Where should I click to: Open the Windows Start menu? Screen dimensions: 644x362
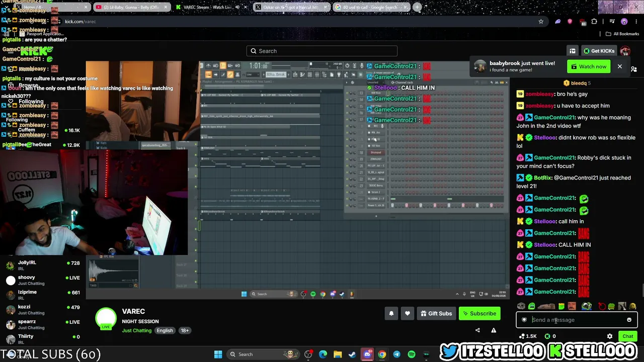218,354
